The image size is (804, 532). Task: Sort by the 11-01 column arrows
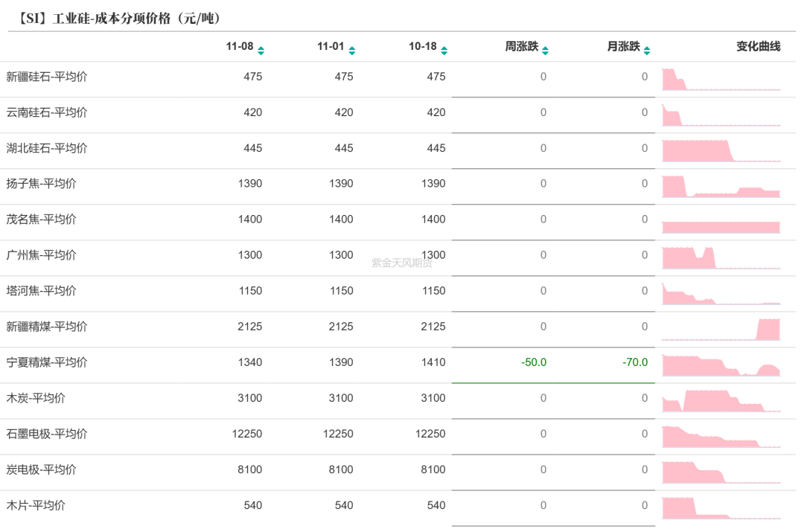pos(351,51)
